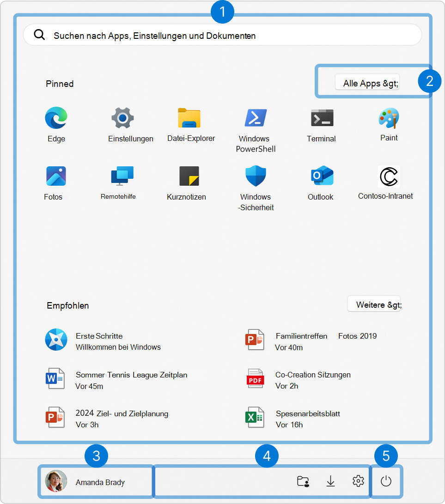Open the Erste Schritte recommended item
The image size is (445, 504).
pyautogui.click(x=103, y=340)
